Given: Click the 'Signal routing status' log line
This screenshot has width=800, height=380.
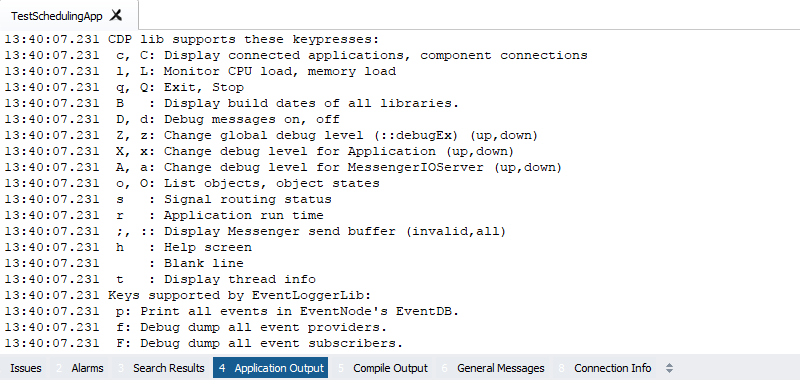Looking at the screenshot, I should pos(168,199).
